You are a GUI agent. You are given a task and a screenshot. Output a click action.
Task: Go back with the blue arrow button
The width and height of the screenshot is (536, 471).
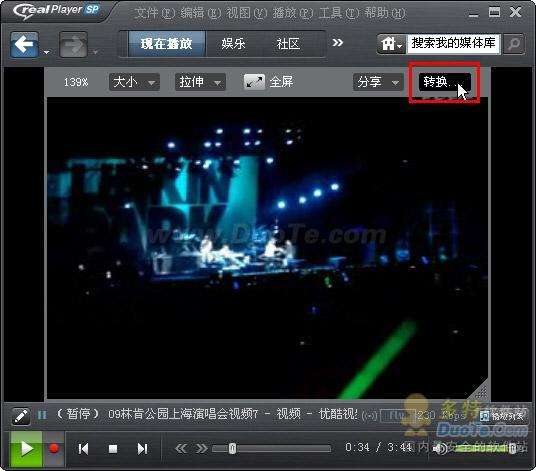[x=24, y=44]
